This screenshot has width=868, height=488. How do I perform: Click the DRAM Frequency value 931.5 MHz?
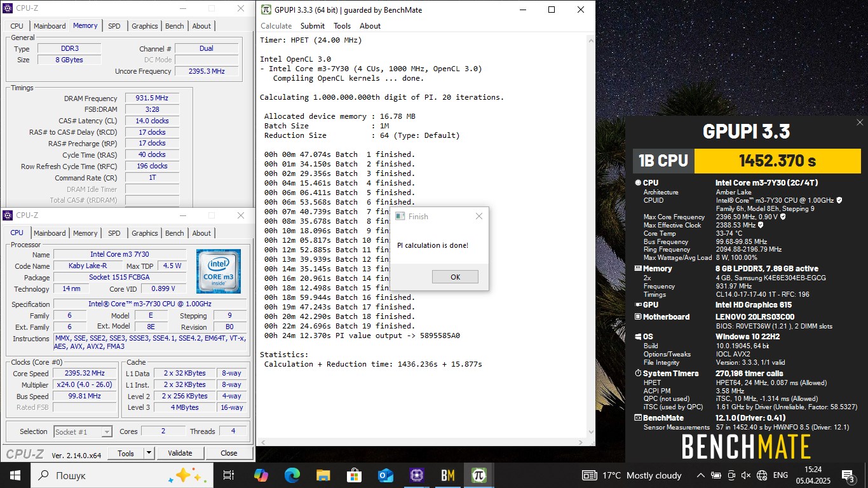click(152, 98)
